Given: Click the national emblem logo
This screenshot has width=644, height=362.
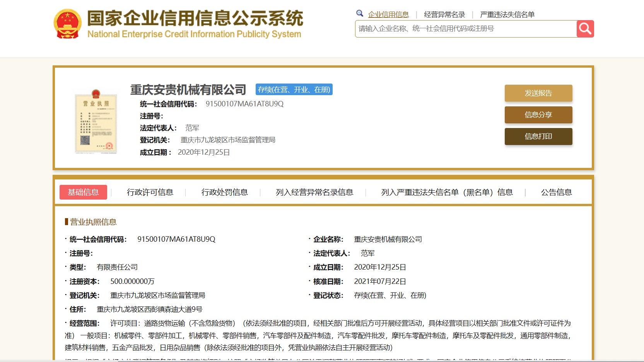Looking at the screenshot, I should click(x=68, y=24).
